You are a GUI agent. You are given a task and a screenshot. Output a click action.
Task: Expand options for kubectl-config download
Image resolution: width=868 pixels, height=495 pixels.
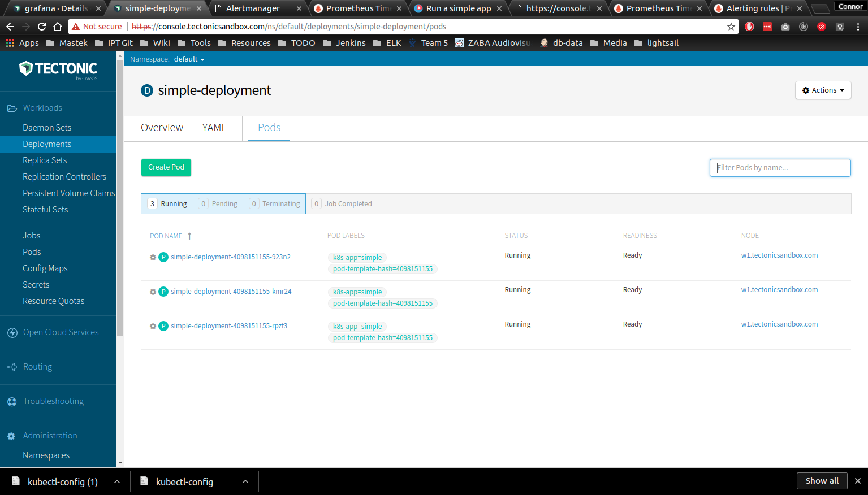pos(245,481)
